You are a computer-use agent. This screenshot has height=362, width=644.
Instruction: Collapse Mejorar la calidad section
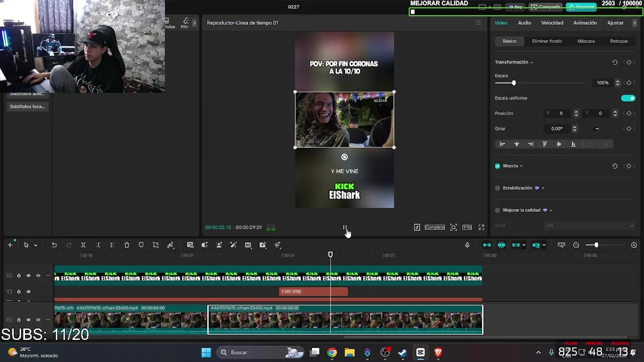click(551, 210)
